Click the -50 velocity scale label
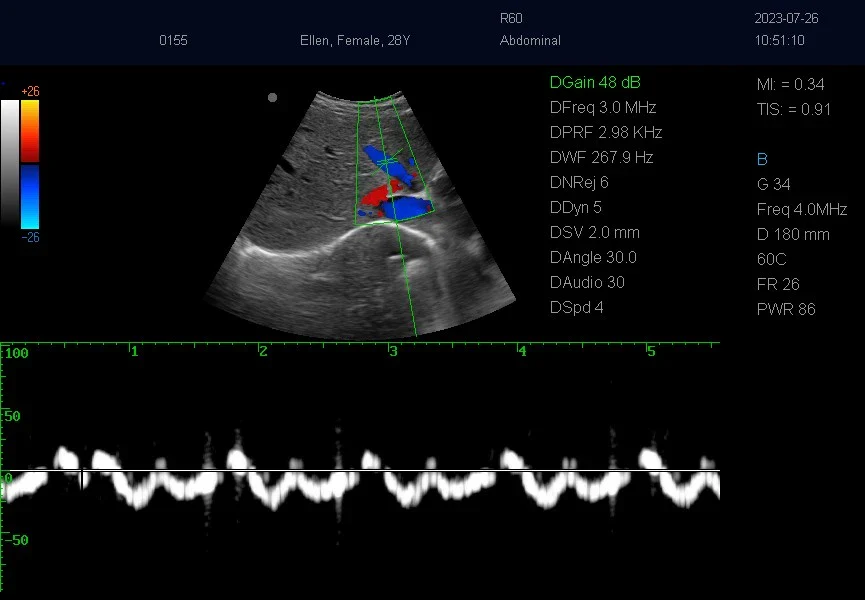The height and width of the screenshot is (600, 865). click(16, 540)
